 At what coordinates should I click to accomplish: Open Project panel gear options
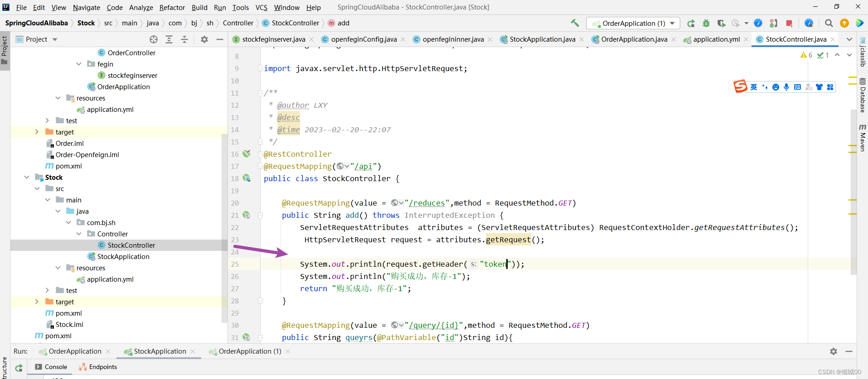click(x=204, y=39)
